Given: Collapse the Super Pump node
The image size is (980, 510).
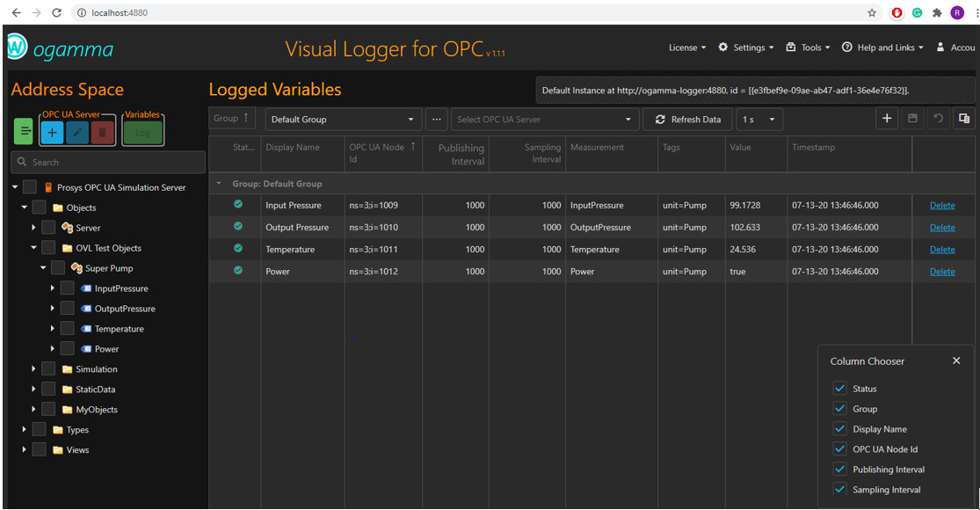Looking at the screenshot, I should coord(41,267).
